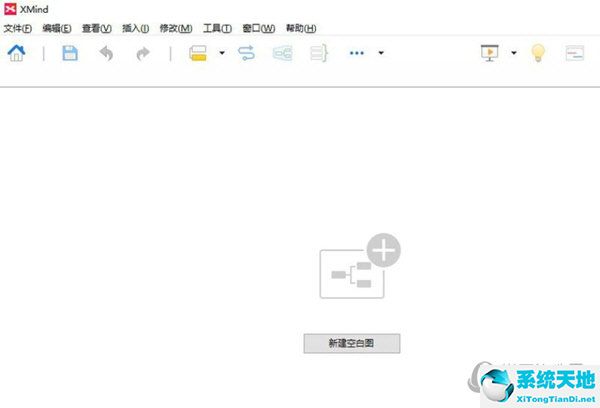
Task: Open the 修改(M) menu
Action: pyautogui.click(x=176, y=28)
